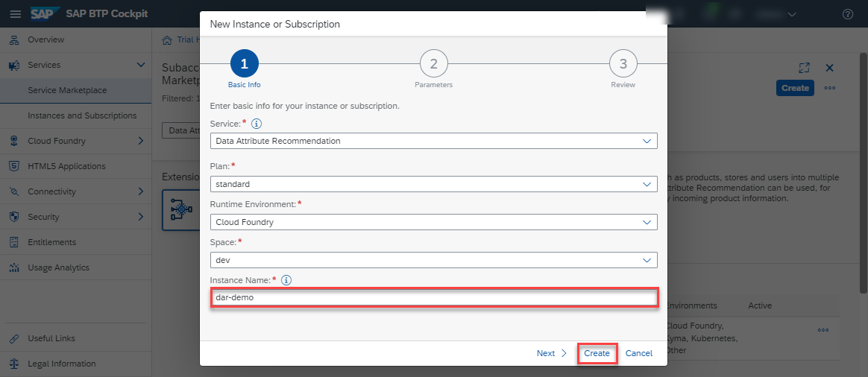The height and width of the screenshot is (377, 868).
Task: Click the Cloud Foundry sidebar icon
Action: 15,141
